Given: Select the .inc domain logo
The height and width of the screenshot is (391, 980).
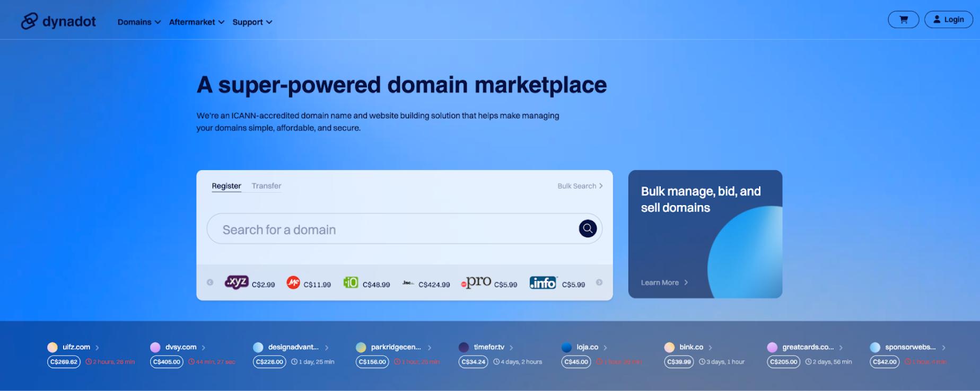Looking at the screenshot, I should [408, 283].
